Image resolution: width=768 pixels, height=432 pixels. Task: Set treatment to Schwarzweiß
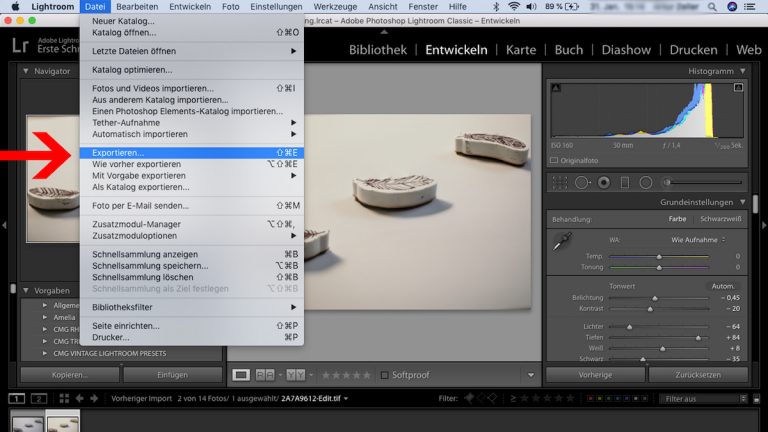(x=720, y=219)
